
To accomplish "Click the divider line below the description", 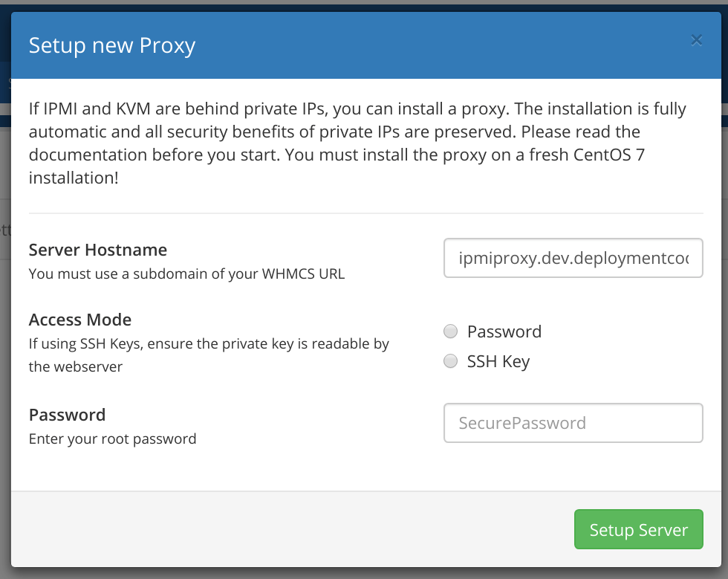I will click(x=365, y=213).
